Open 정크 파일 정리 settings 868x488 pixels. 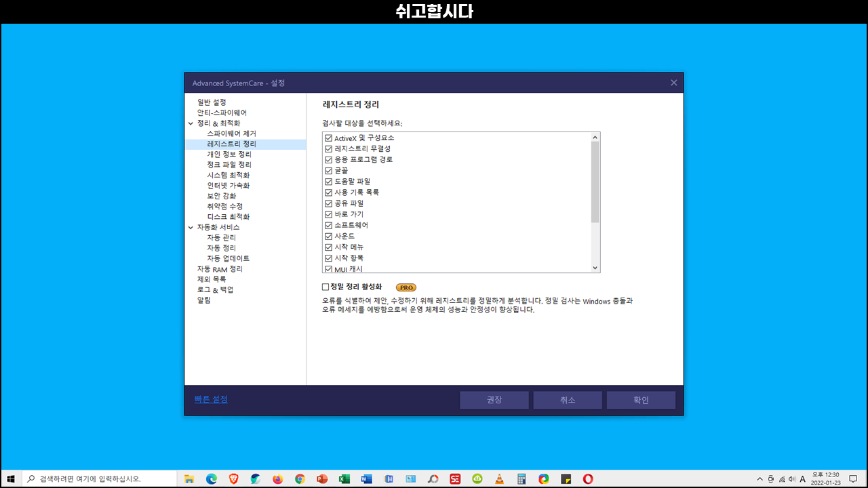coord(229,165)
